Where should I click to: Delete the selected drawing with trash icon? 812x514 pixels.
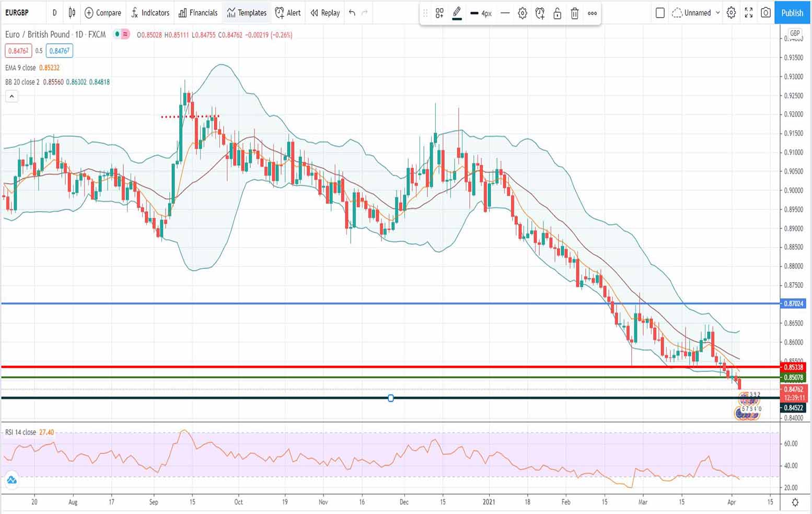coord(574,14)
